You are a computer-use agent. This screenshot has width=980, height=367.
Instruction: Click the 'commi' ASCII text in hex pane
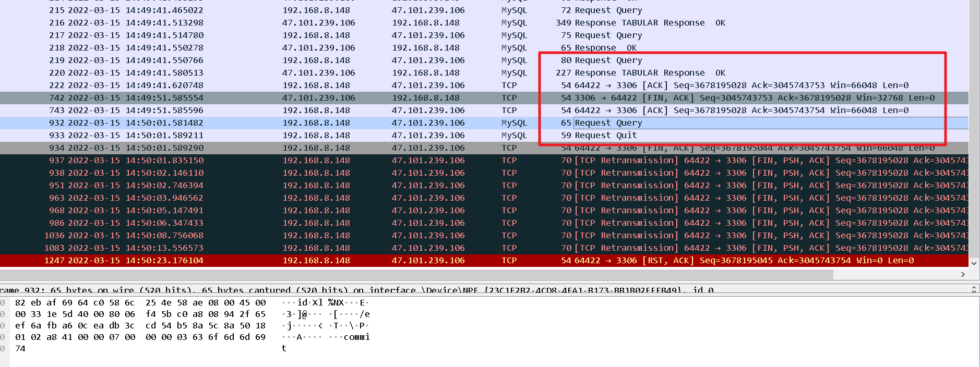coord(356,337)
